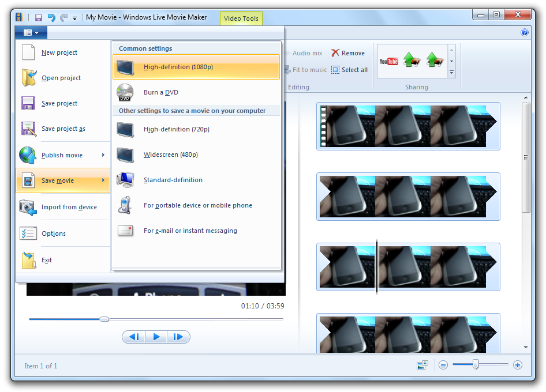Image resolution: width=546 pixels, height=392 pixels.
Task: Click the Play button under preview
Action: point(156,337)
